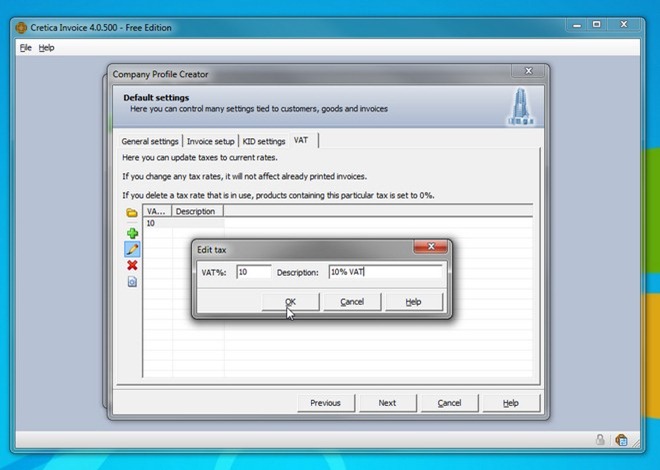The width and height of the screenshot is (660, 470).
Task: Click Help in the Edit tax dialog
Action: pos(413,302)
